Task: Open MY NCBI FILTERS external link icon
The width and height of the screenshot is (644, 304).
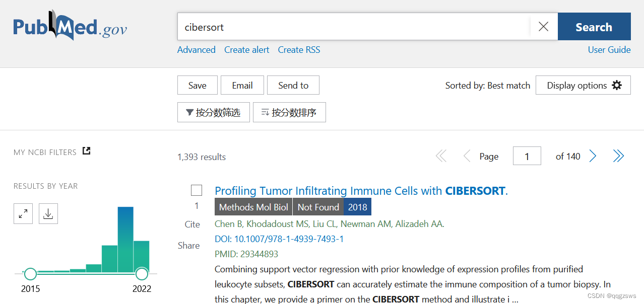Action: pos(86,150)
